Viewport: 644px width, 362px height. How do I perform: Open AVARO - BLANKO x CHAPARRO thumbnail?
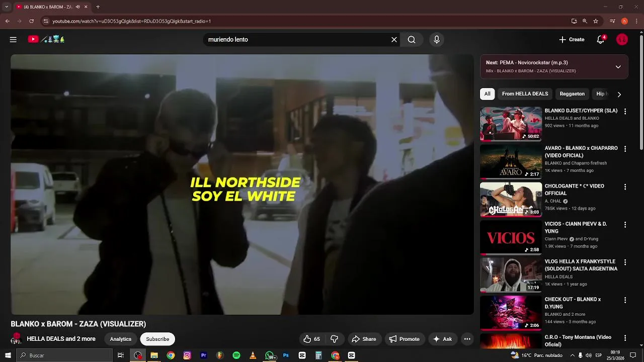click(x=511, y=161)
